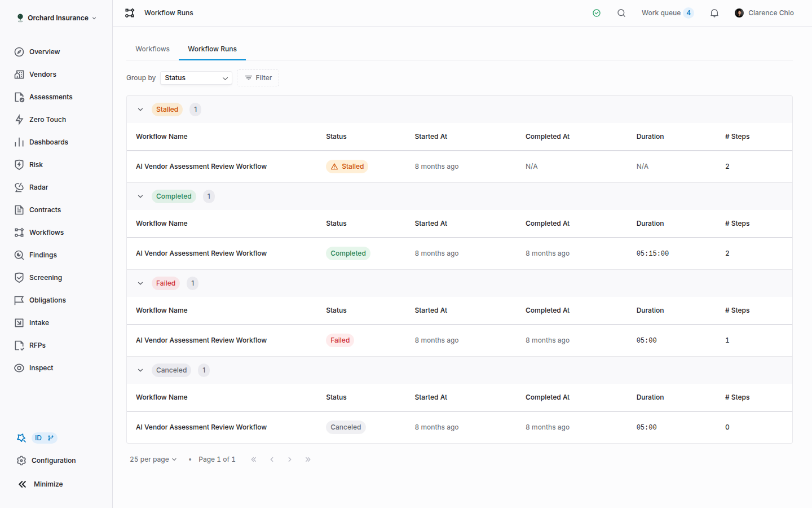Open the Contracts menu label
The width and height of the screenshot is (812, 508).
pos(45,210)
